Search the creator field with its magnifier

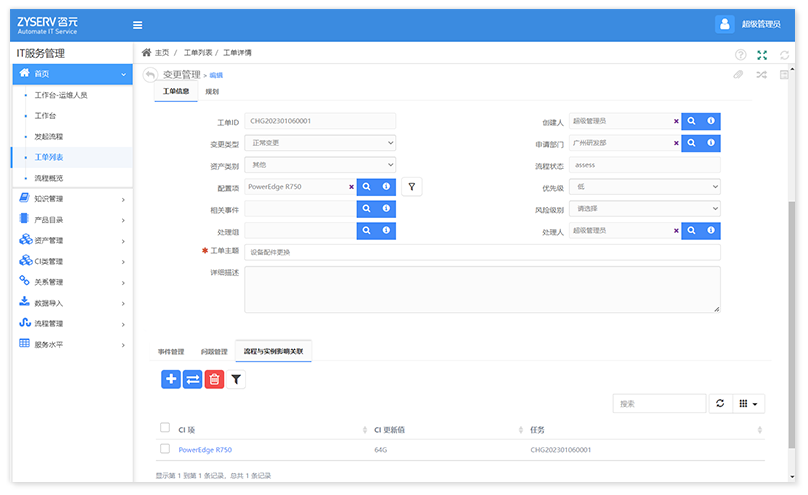coord(692,121)
